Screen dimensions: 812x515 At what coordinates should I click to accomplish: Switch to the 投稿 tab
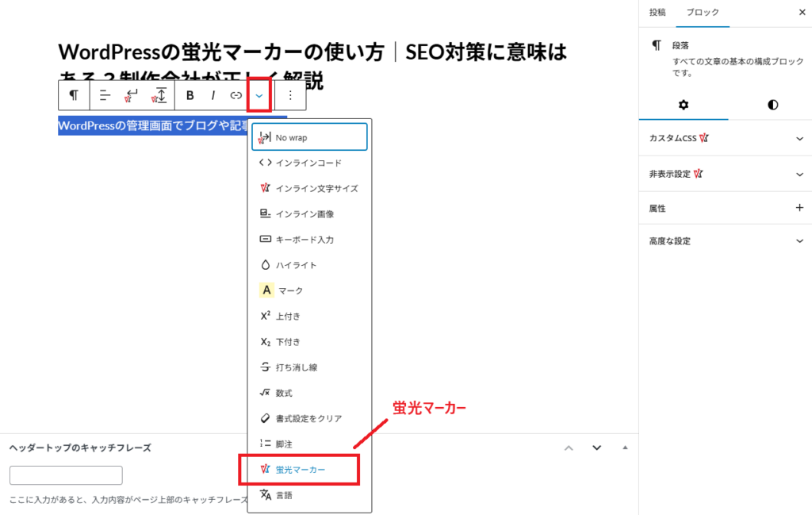point(657,13)
